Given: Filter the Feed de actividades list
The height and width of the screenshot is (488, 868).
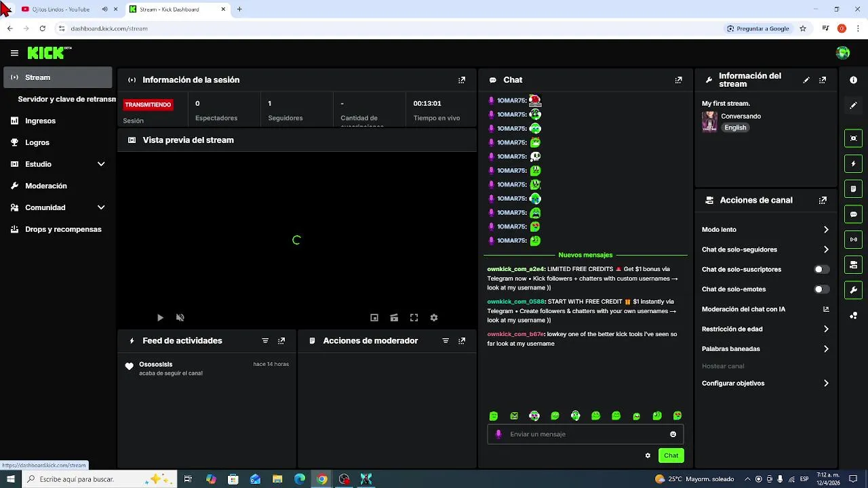Looking at the screenshot, I should coord(265,341).
